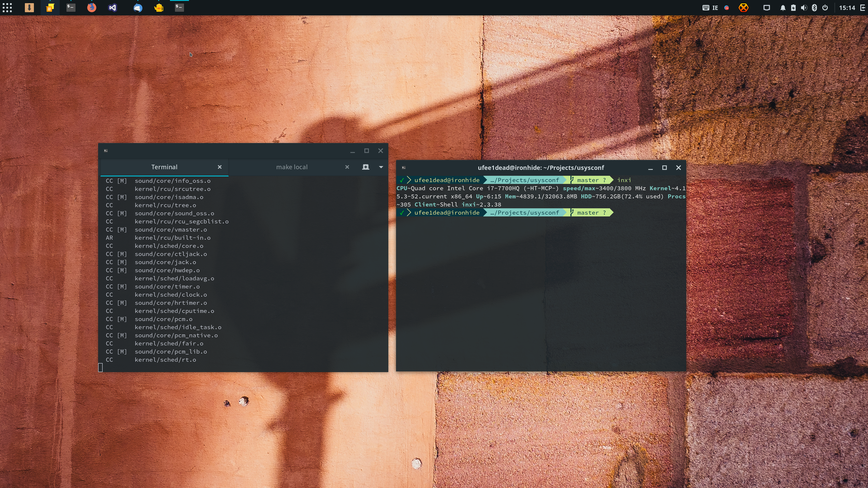Click the inxi command text
868x488 pixels.
pyautogui.click(x=624, y=180)
